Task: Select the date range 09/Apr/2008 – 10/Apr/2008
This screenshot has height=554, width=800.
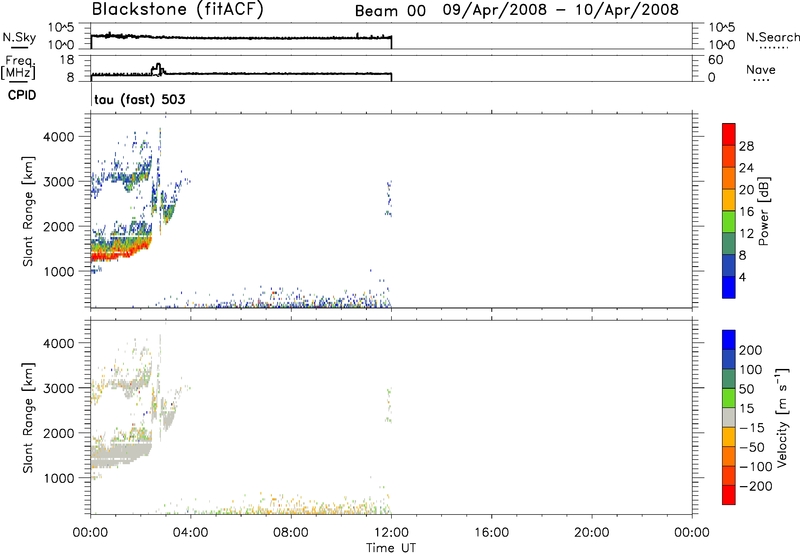Action: coord(561,10)
